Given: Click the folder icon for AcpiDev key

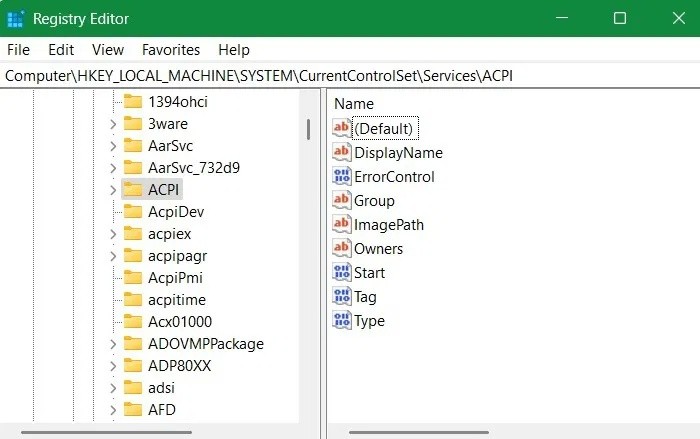Looking at the screenshot, I should tap(133, 211).
